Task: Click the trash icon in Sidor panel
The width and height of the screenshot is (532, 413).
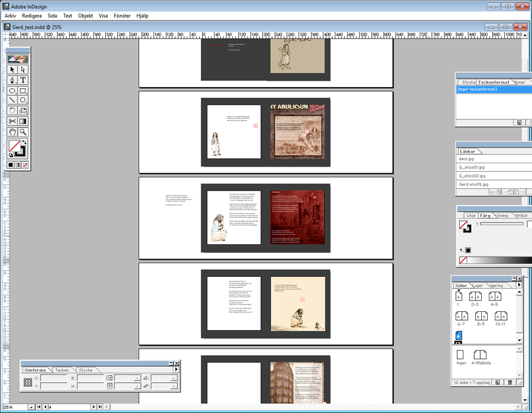Action: [x=510, y=382]
